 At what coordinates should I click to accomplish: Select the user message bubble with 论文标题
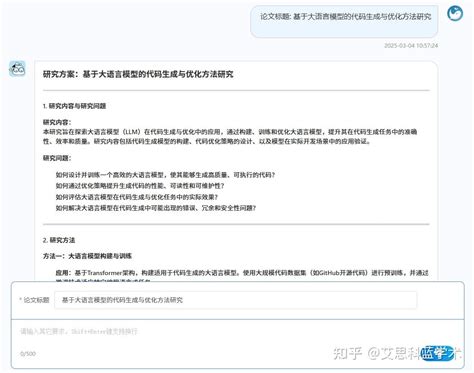344,21
